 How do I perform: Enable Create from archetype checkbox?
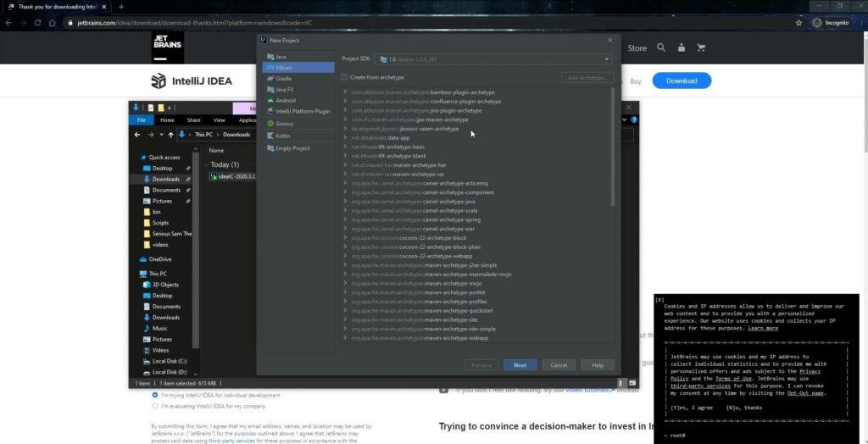(344, 77)
